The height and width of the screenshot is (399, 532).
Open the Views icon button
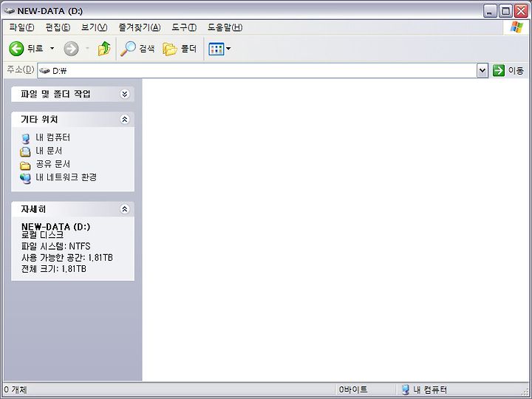tap(216, 49)
